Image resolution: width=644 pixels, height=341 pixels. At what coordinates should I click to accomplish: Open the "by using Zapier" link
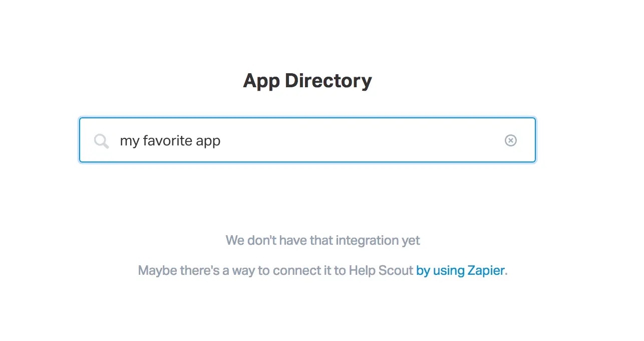[x=460, y=271]
